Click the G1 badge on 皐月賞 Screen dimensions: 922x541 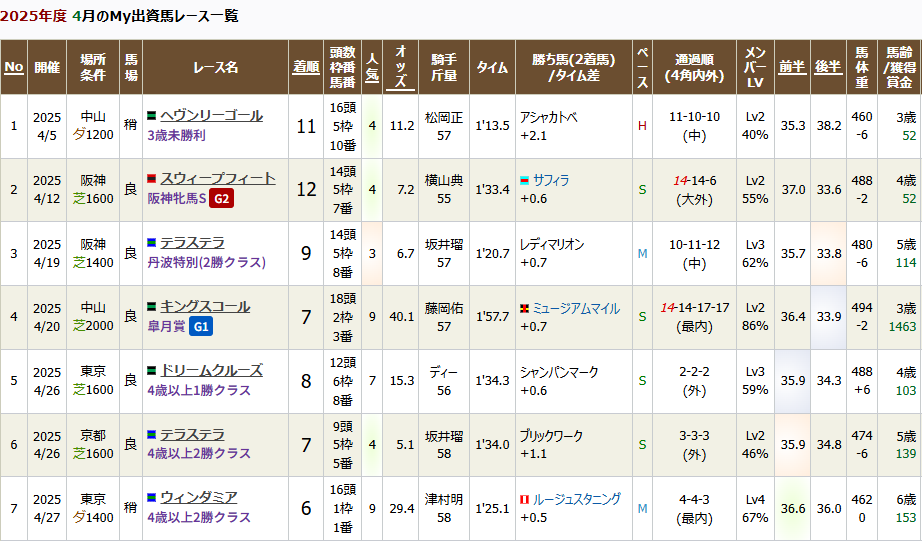point(200,327)
